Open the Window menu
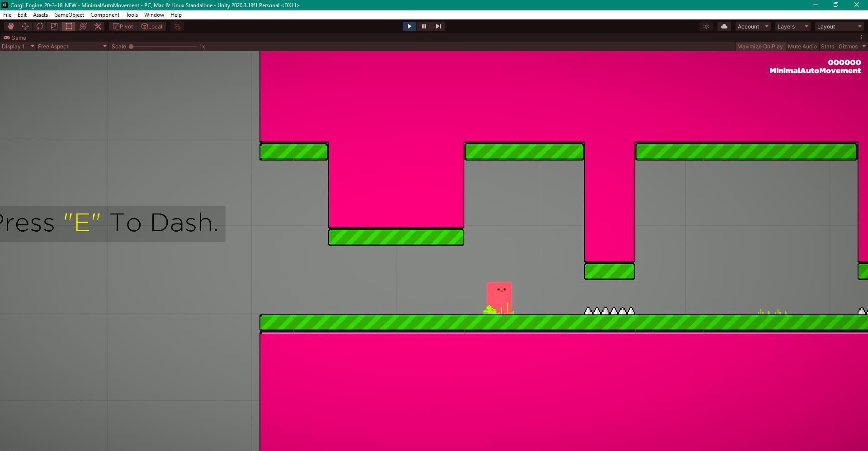 tap(154, 15)
